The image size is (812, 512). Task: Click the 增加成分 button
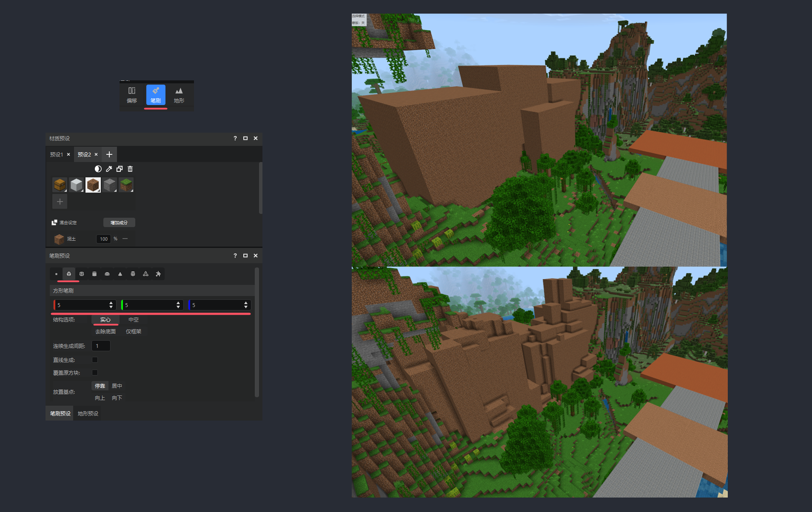click(119, 222)
